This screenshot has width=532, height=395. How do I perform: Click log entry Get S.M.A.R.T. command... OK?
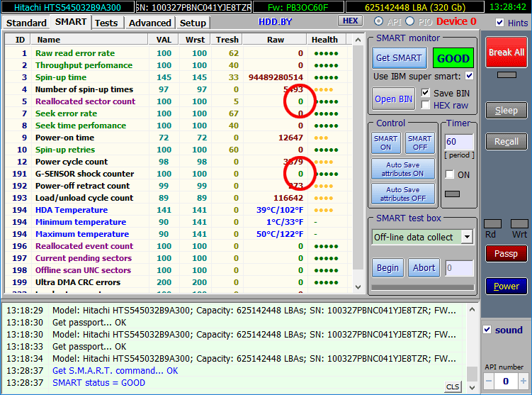pos(115,371)
